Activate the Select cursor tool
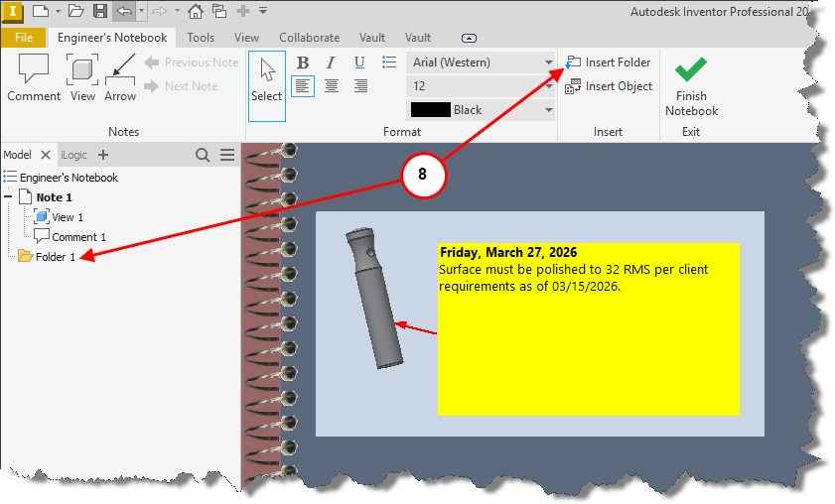835x504 pixels. click(267, 86)
